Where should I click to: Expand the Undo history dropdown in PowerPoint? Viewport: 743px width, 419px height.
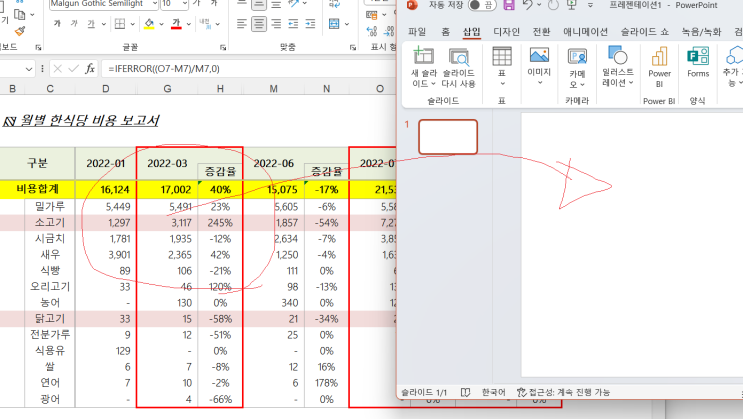click(x=539, y=5)
